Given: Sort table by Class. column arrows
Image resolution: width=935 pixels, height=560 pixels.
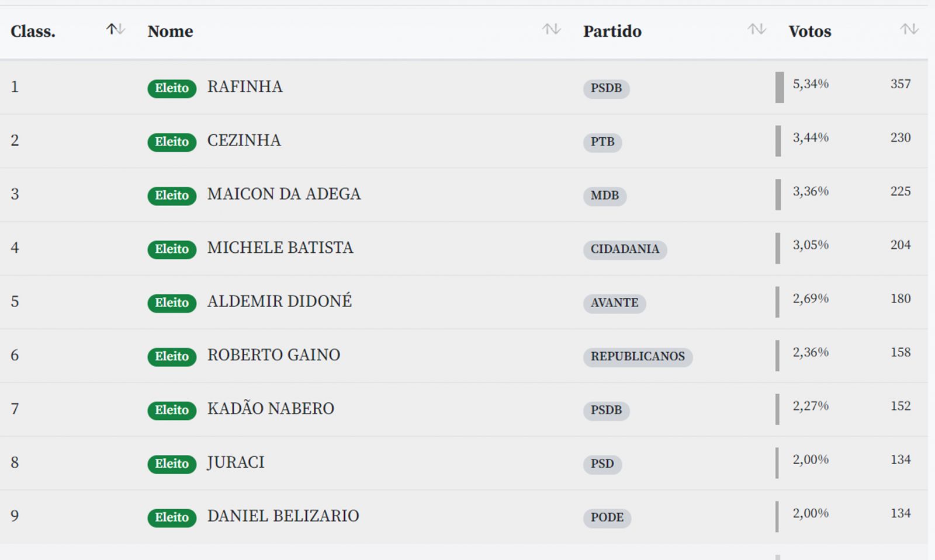Looking at the screenshot, I should click(x=115, y=29).
